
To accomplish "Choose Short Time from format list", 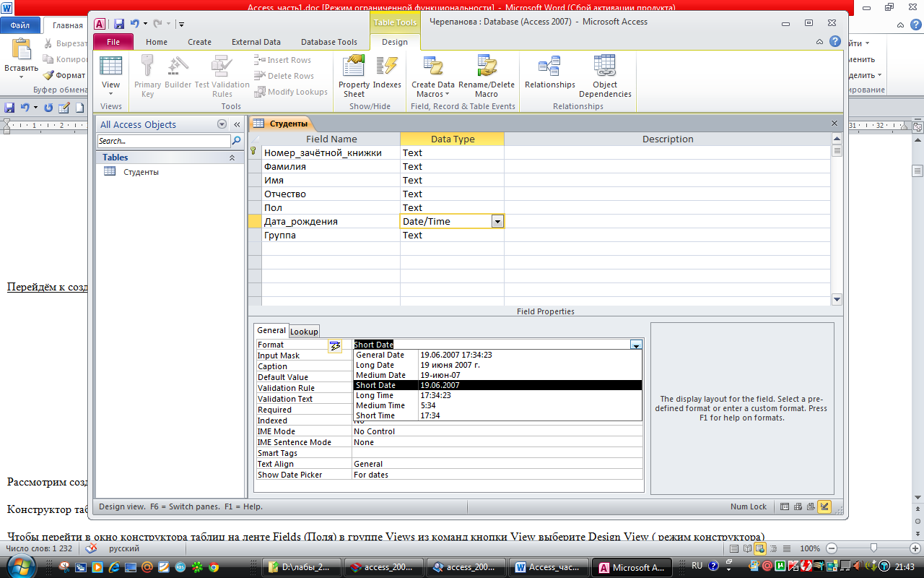I will [x=497, y=415].
